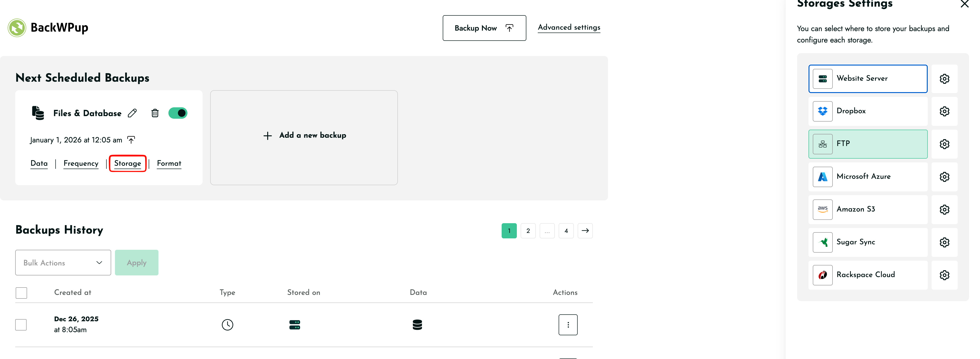Click the Add a new backup card
The height and width of the screenshot is (359, 980).
[304, 137]
